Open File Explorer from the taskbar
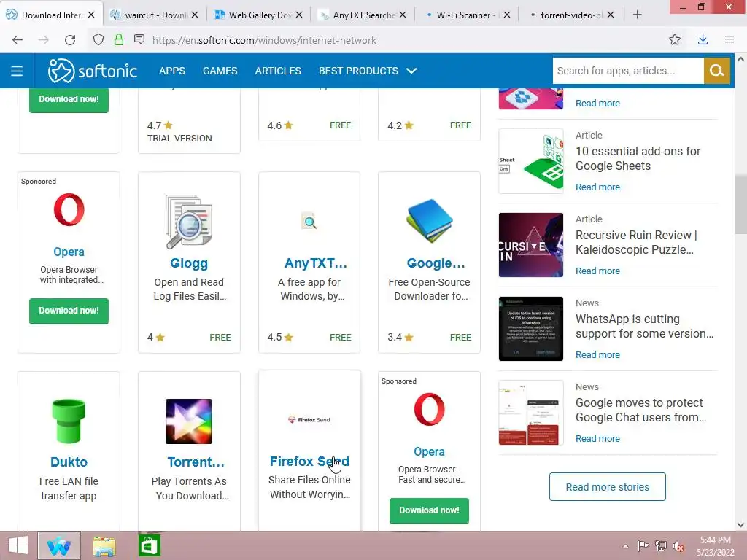The width and height of the screenshot is (747, 560). pos(104,545)
